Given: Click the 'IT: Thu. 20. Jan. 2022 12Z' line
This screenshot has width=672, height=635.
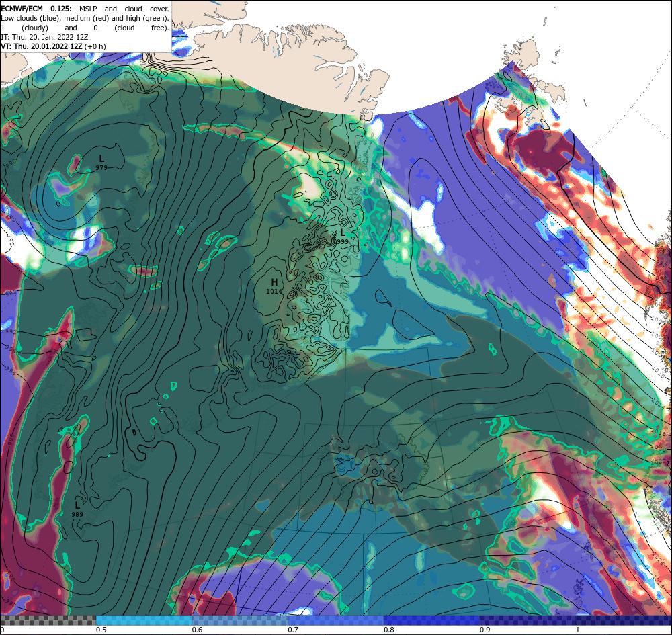Looking at the screenshot, I should click(44, 37).
